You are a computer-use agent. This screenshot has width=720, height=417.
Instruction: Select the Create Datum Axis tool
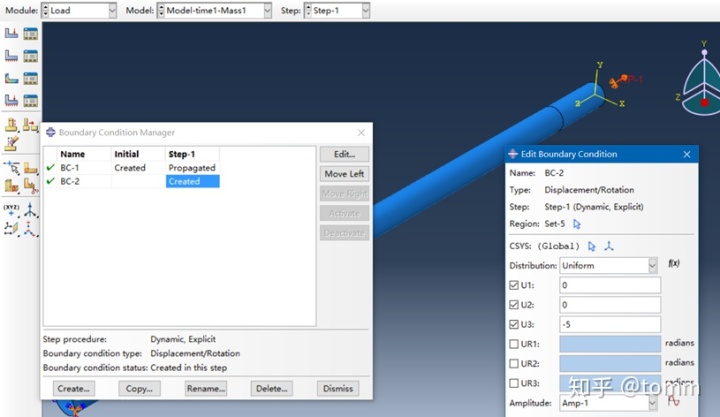click(x=31, y=210)
